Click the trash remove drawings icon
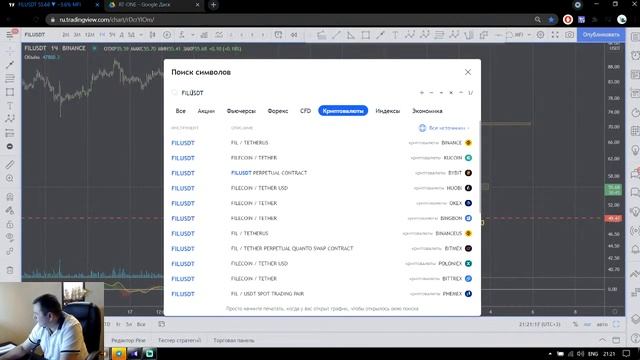This screenshot has width=640, height=360. tap(10, 270)
